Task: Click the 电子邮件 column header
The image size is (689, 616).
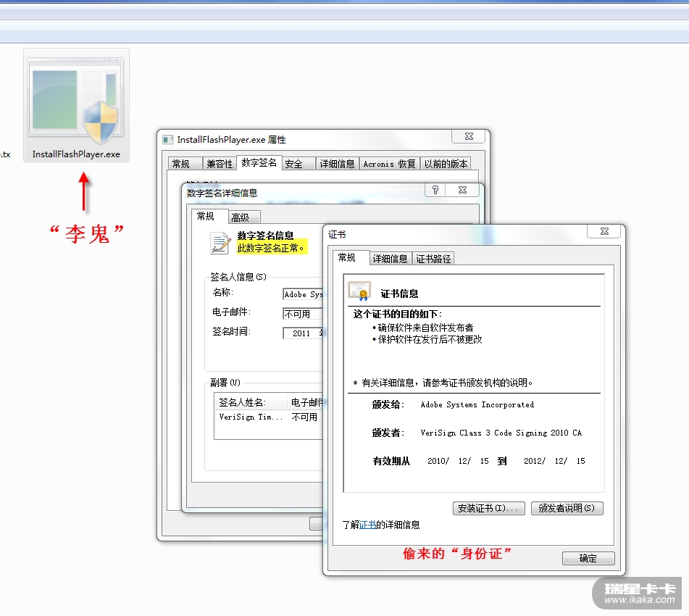Action: pyautogui.click(x=306, y=402)
